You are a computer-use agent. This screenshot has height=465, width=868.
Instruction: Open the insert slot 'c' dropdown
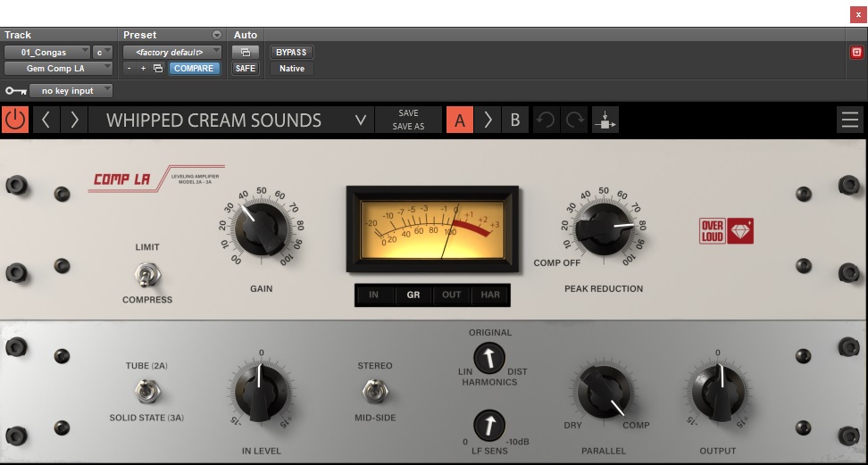(x=103, y=52)
